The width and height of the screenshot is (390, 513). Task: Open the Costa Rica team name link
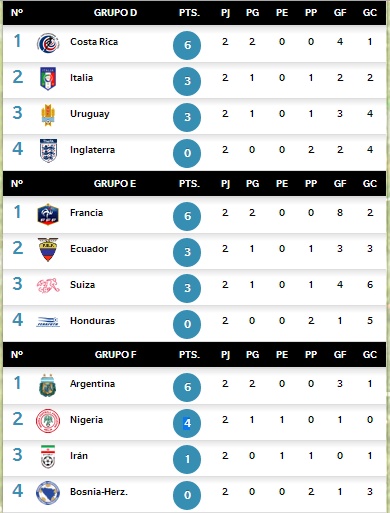click(x=94, y=42)
